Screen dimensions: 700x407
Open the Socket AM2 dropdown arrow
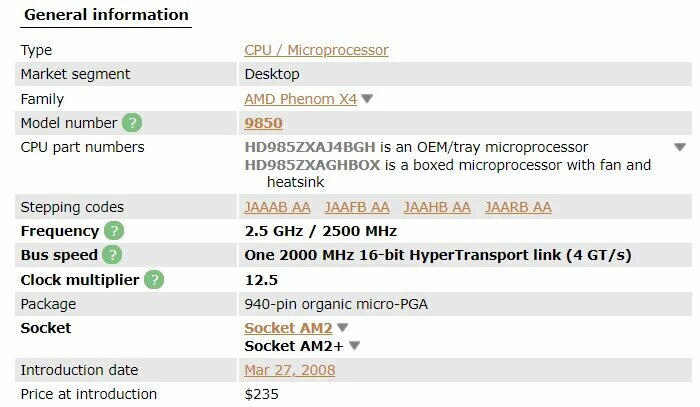click(x=342, y=328)
